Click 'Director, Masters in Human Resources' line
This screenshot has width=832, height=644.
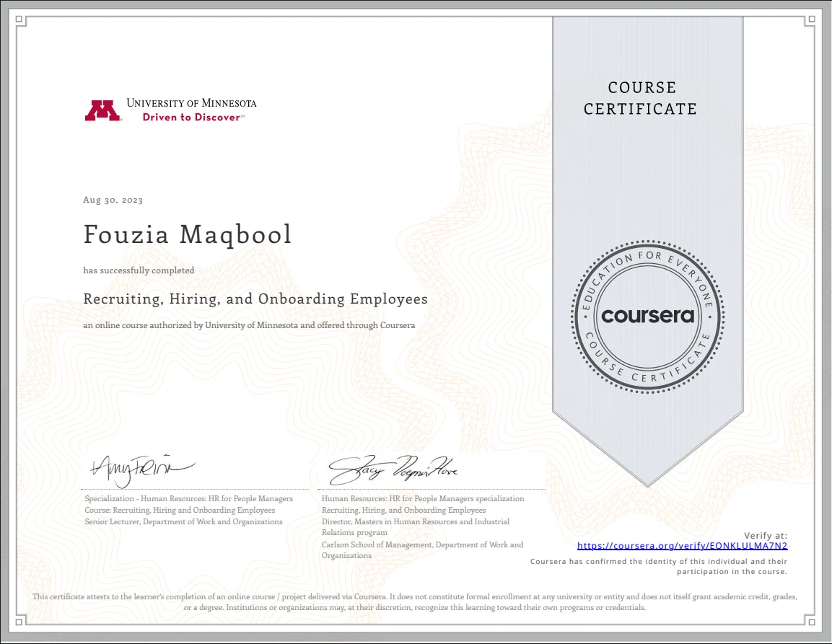click(416, 527)
